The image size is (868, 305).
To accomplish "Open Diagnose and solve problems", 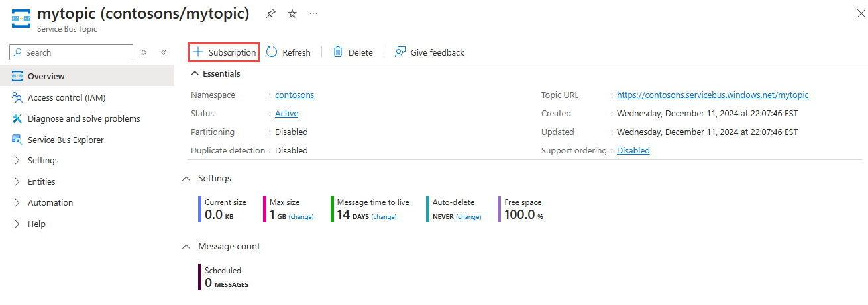I will (x=83, y=119).
